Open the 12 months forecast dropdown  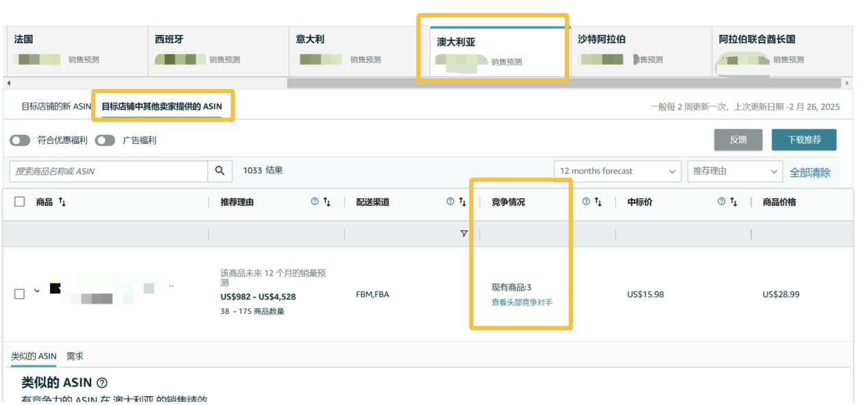pyautogui.click(x=617, y=171)
